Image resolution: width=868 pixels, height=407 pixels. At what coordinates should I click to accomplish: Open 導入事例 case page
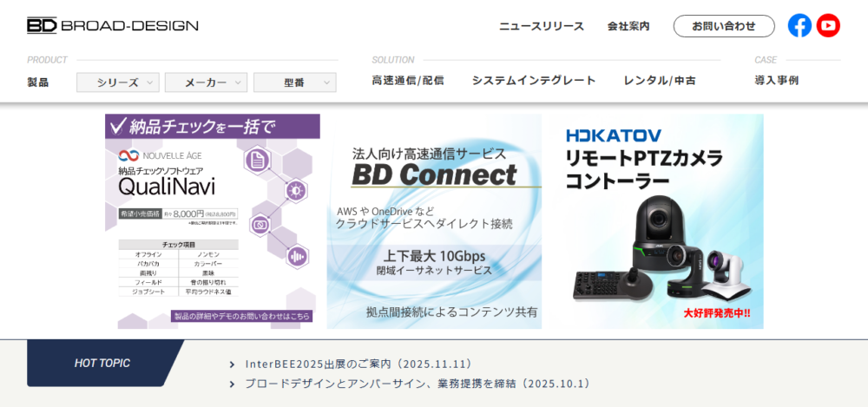coord(776,81)
